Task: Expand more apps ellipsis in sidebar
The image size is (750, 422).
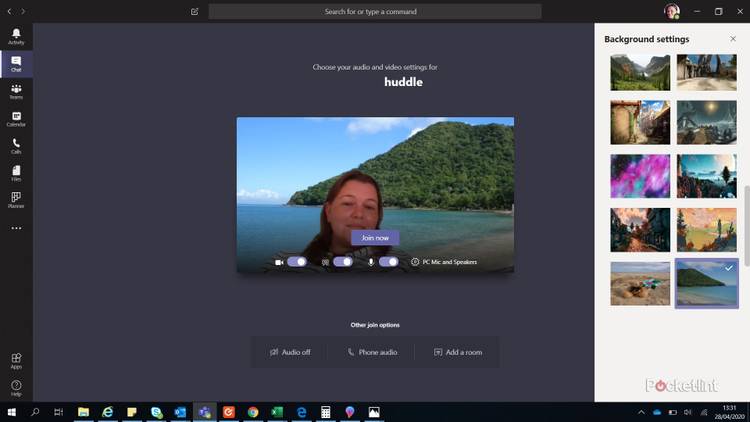Action: 16,228
